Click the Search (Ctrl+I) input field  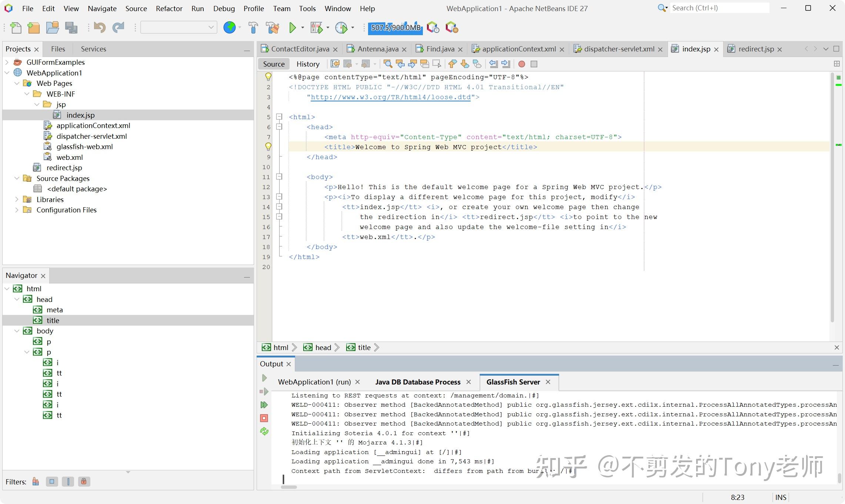point(718,8)
